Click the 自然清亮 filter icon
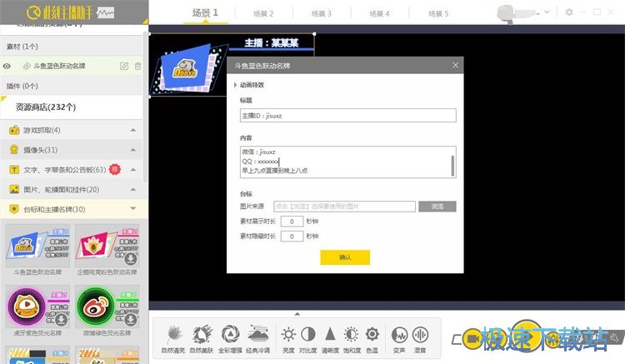 pyautogui.click(x=172, y=334)
